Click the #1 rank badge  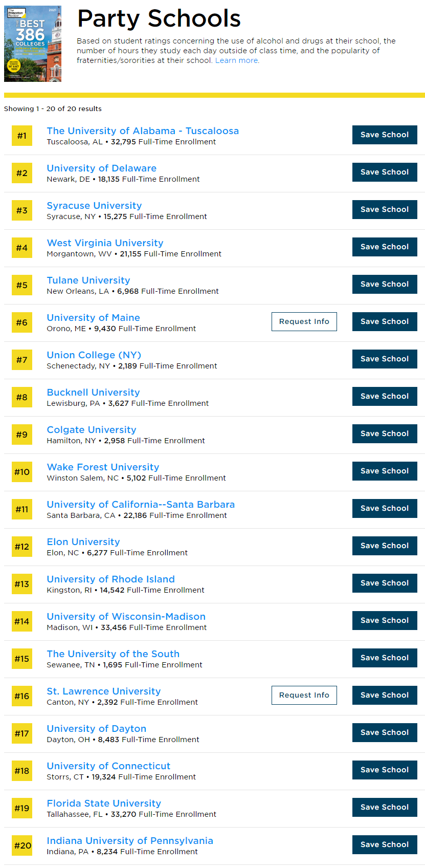pos(22,136)
